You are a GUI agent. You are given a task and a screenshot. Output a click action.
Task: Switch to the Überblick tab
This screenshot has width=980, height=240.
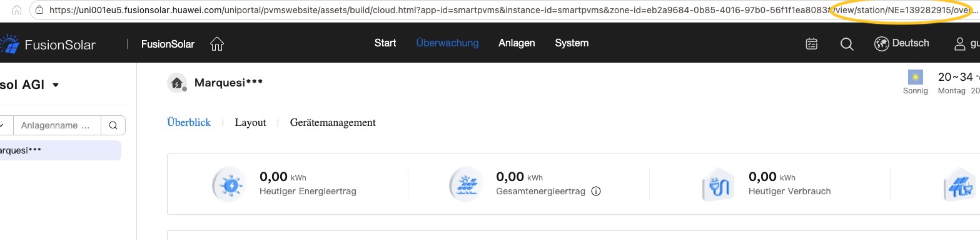(189, 122)
